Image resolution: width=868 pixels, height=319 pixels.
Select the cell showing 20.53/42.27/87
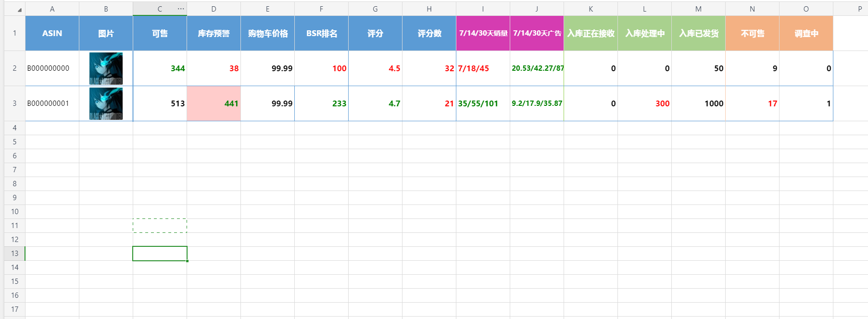tap(537, 68)
